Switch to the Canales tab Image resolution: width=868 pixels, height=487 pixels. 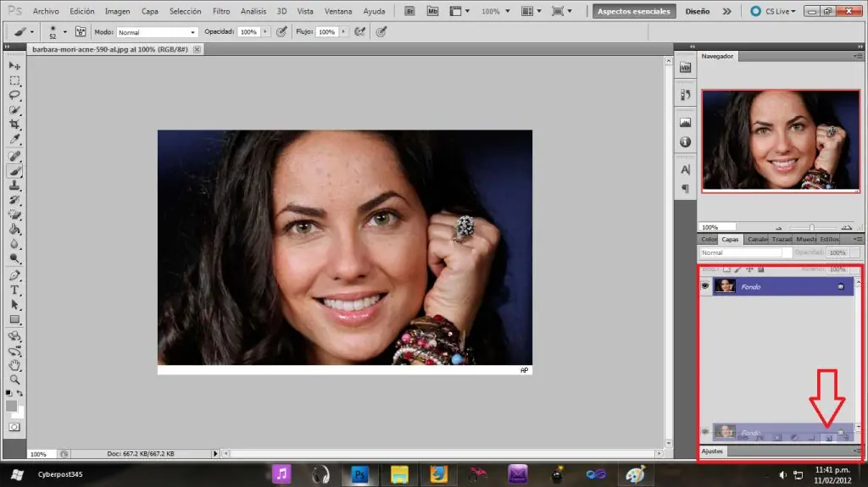coord(757,239)
